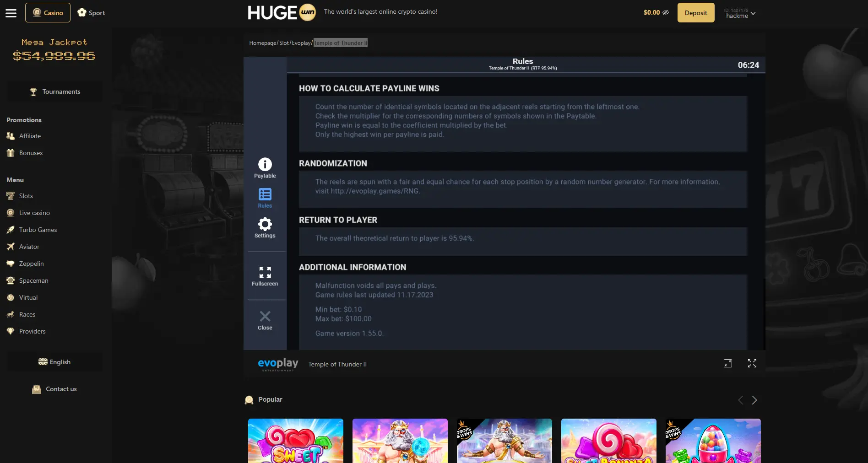Open the Paytable info panel
This screenshot has height=463, width=868.
coord(265,168)
